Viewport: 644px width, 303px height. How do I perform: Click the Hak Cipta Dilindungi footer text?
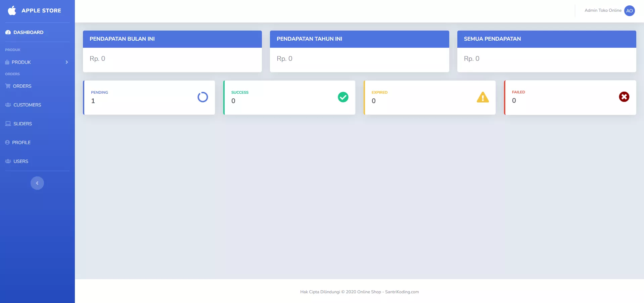coord(360,292)
